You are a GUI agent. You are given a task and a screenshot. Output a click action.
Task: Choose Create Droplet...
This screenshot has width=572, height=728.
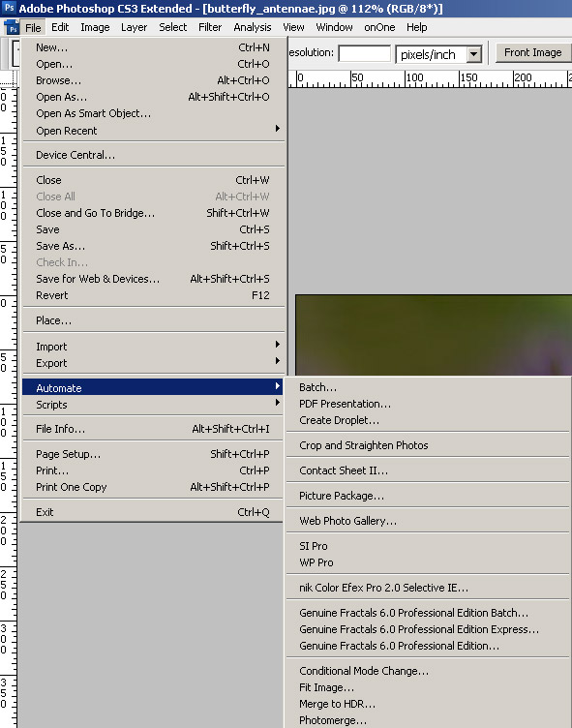(x=428, y=420)
